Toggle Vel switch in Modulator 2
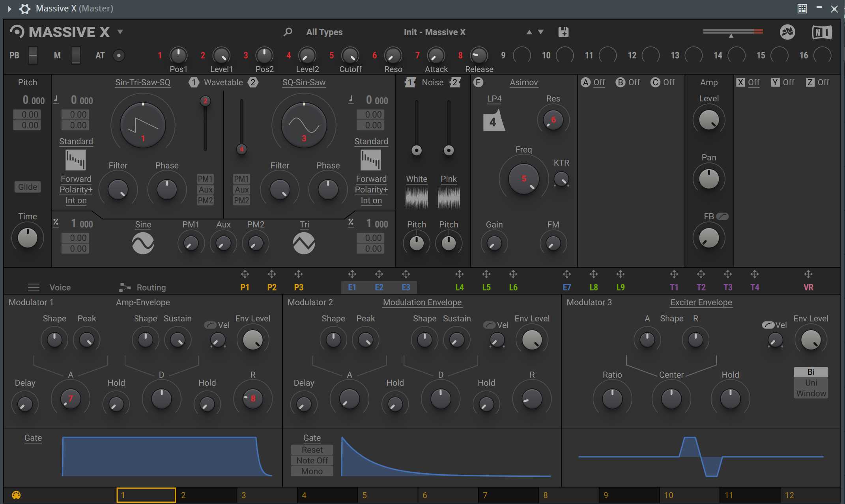This screenshot has height=504, width=845. click(x=489, y=325)
